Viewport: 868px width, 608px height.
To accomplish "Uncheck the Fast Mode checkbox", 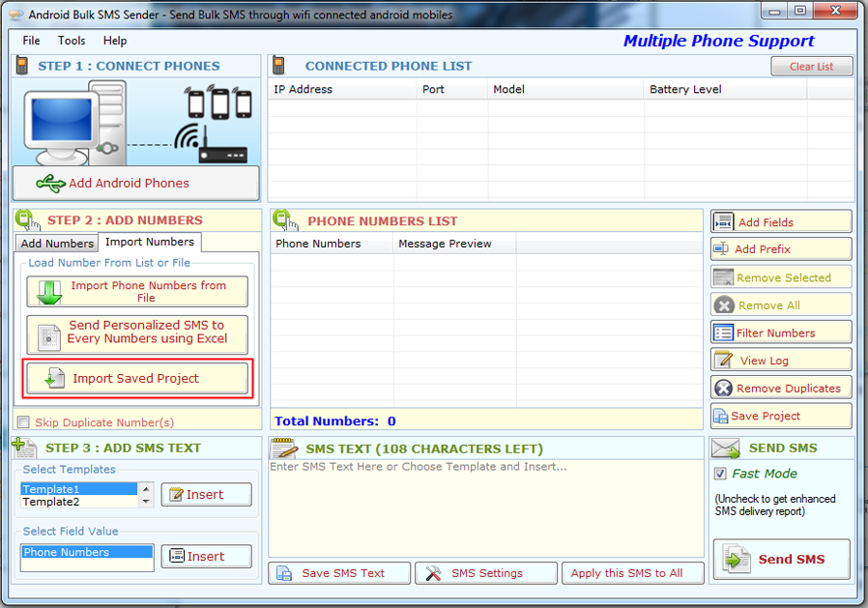I will coord(719,474).
